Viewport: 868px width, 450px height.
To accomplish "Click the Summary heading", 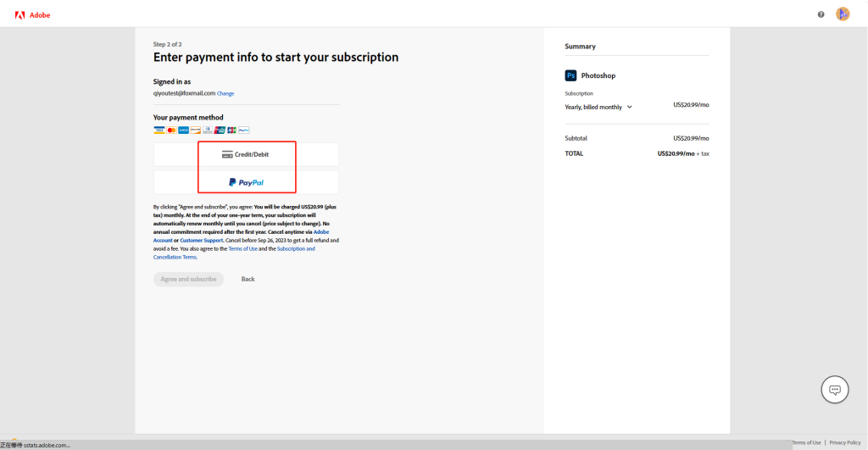I will 580,47.
